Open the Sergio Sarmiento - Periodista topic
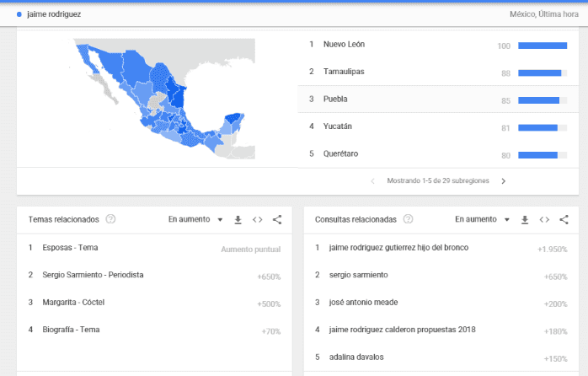 93,275
